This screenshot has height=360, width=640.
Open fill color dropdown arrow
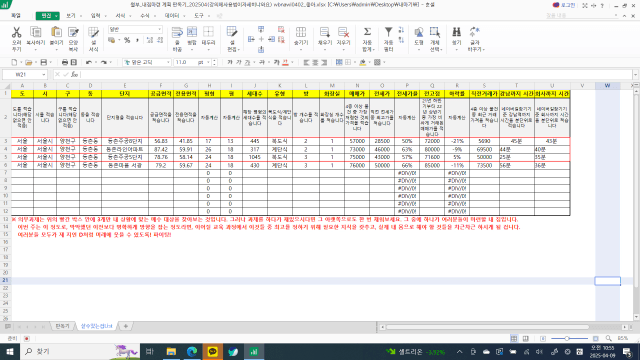[369, 62]
